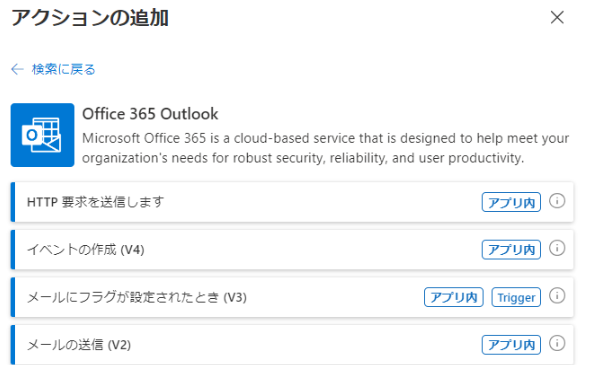Click アプリ内 badge on HTTP request row
The image size is (590, 365).
(x=511, y=202)
